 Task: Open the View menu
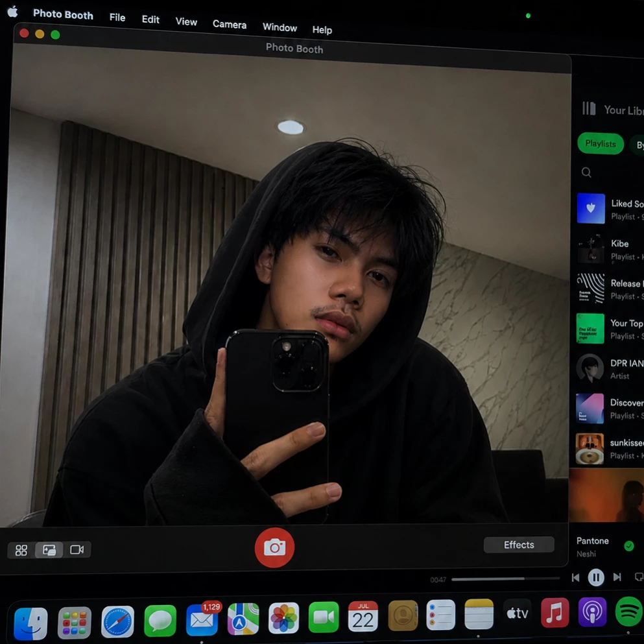187,22
